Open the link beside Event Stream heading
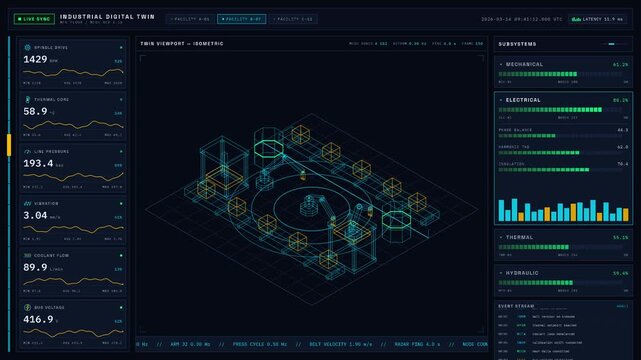 coord(622,306)
